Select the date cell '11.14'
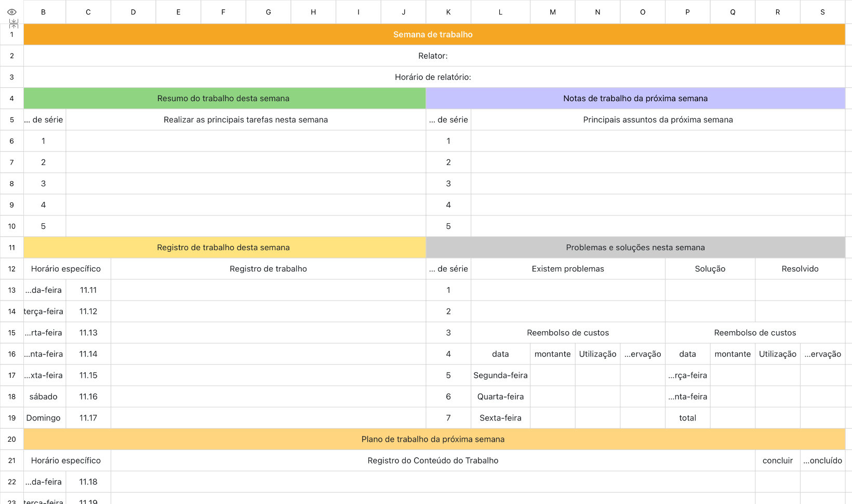Screen dimensions: 852x504 click(x=88, y=354)
